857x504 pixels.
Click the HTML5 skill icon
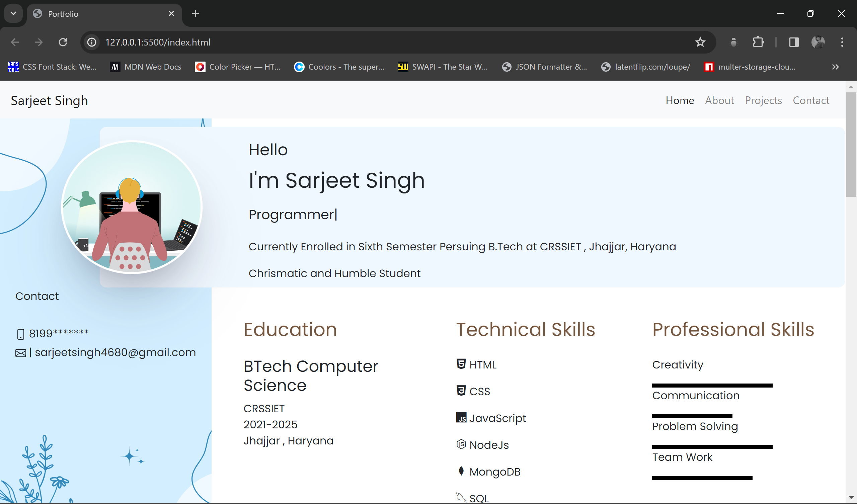461,364
